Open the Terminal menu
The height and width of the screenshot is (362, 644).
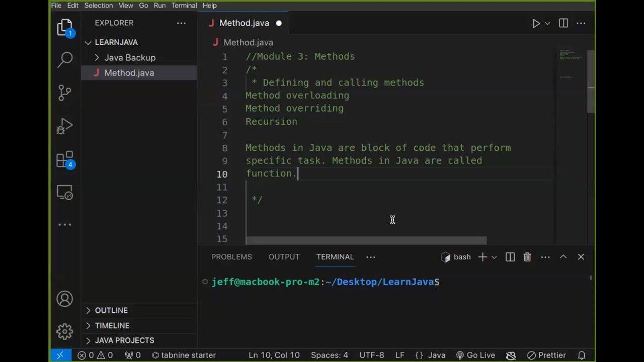coord(184,6)
